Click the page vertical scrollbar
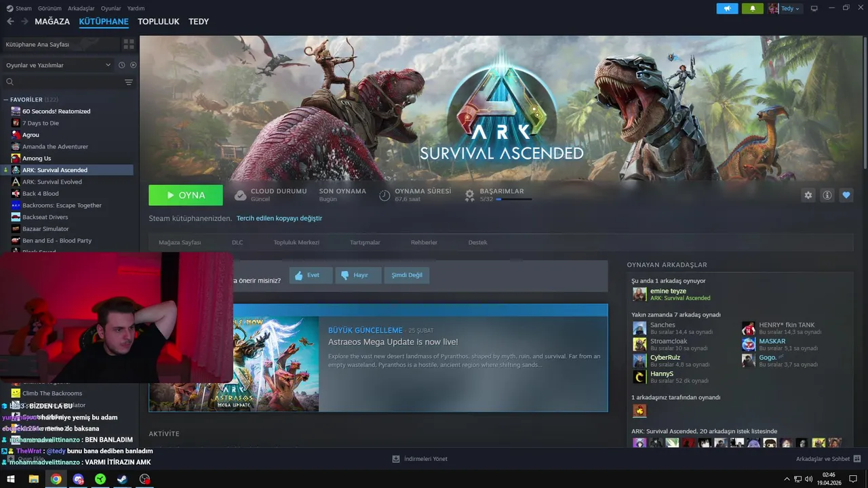868x488 pixels. [x=865, y=102]
